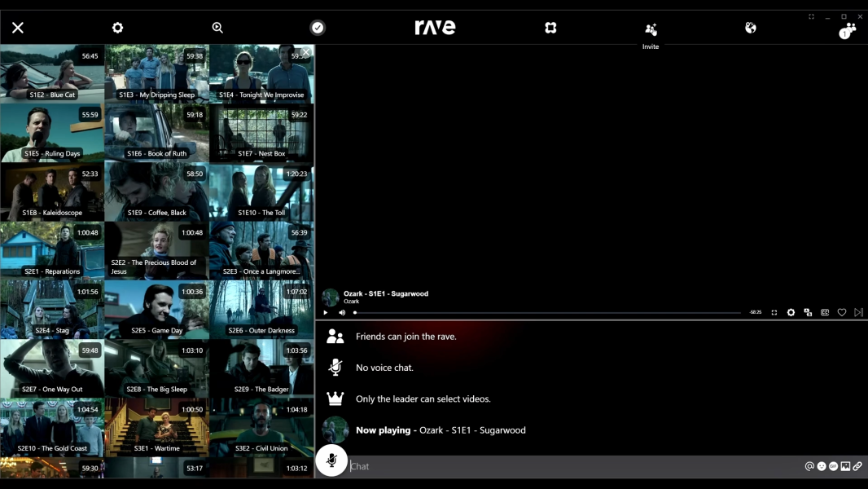Insert a mention with the @ icon
This screenshot has height=489, width=868.
(809, 466)
